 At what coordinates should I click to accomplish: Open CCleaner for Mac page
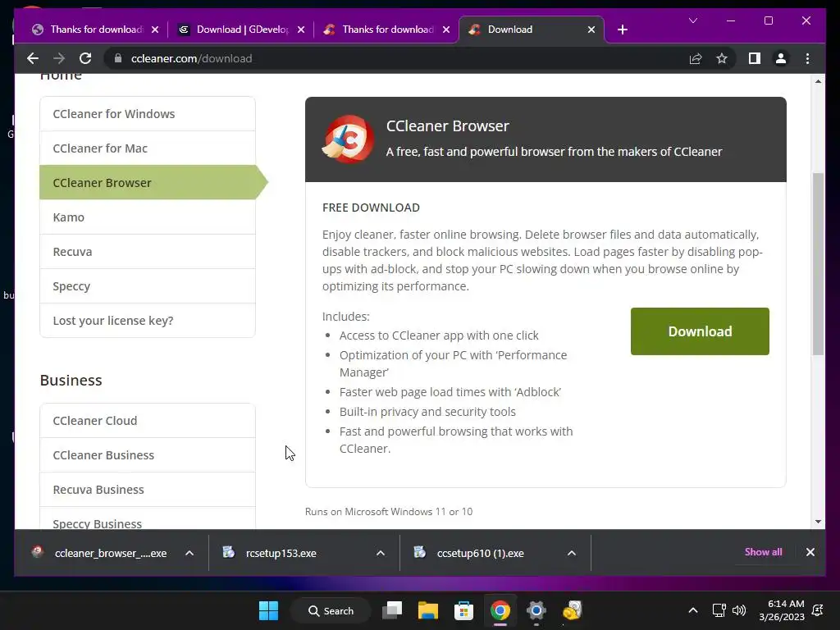click(148, 148)
